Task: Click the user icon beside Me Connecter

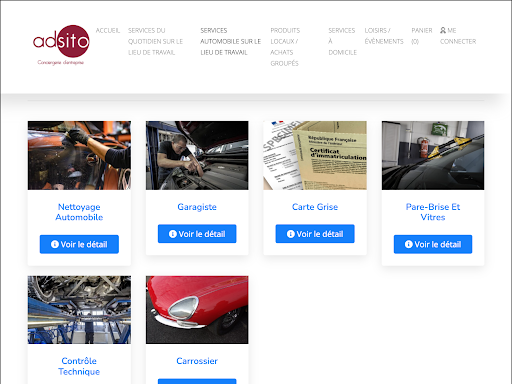Action: point(443,30)
